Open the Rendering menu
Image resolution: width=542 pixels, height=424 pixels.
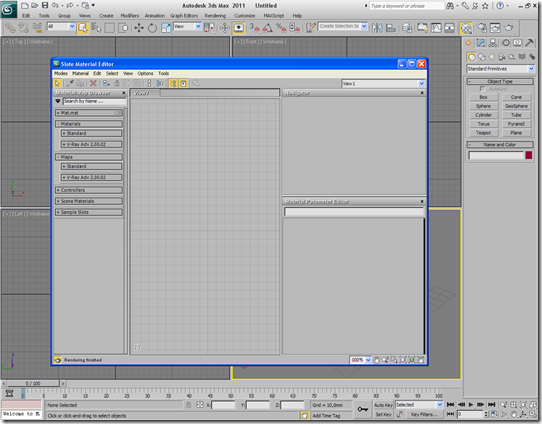click(215, 16)
